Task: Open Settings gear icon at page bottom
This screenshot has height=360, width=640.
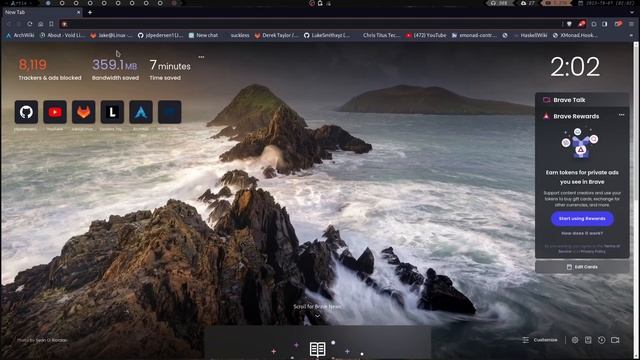Action: point(575,340)
